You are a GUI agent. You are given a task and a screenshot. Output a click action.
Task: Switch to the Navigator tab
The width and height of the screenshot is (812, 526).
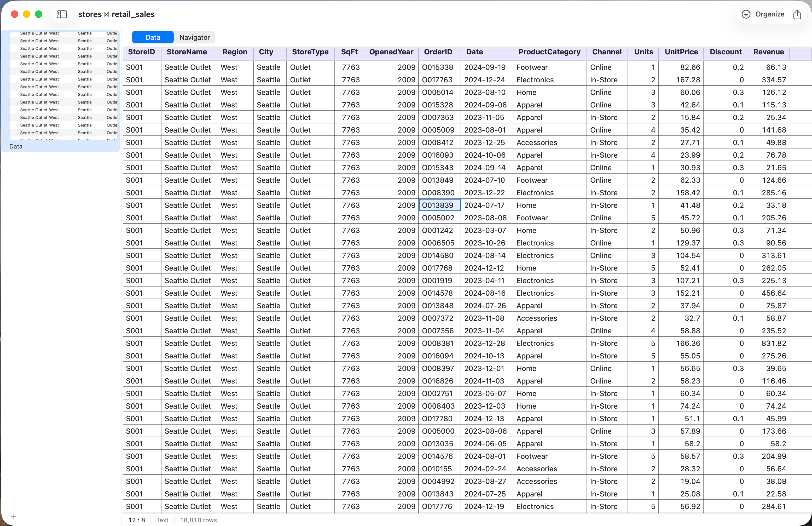pos(194,37)
